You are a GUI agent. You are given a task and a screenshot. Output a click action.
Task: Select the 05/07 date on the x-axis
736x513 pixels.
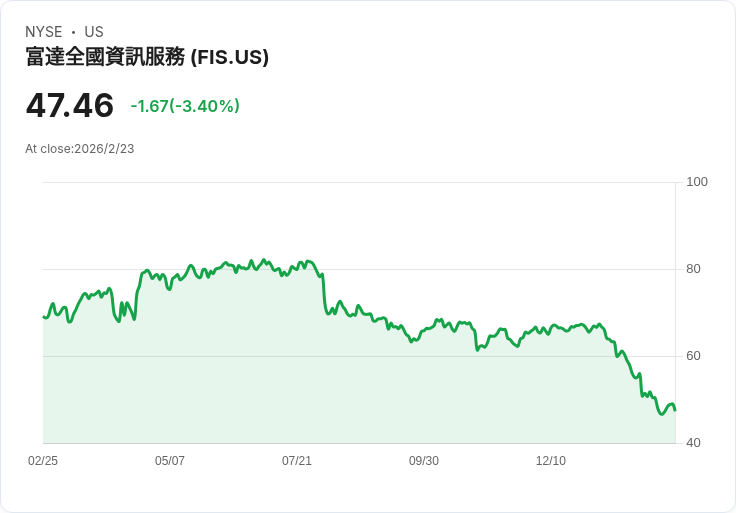coord(170,461)
